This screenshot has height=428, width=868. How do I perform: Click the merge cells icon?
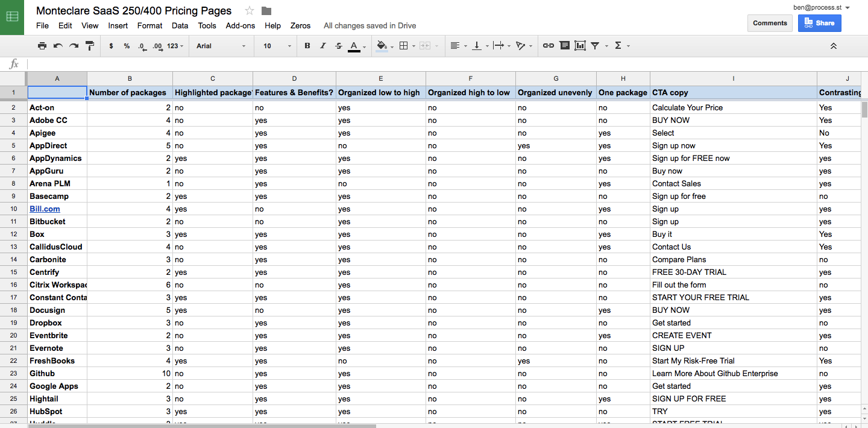[x=424, y=46]
